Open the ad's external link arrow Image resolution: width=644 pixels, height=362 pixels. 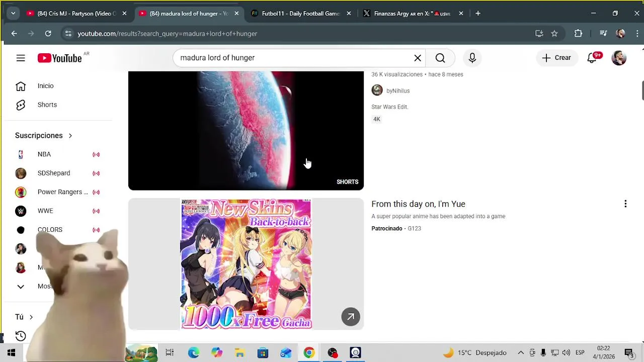[351, 317]
